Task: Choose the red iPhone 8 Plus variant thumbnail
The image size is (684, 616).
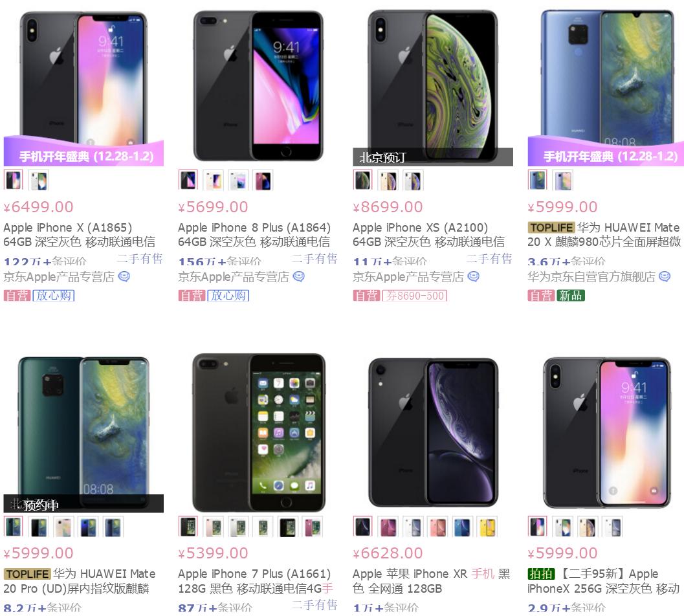Action: 263,181
